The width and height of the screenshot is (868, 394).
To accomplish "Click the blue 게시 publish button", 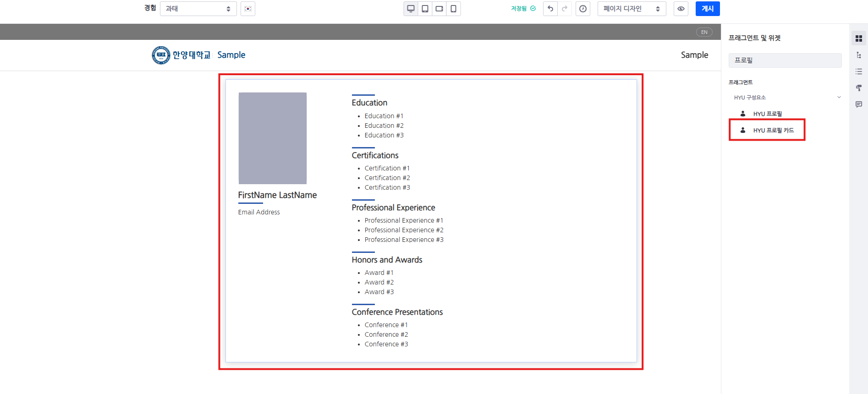I will [707, 9].
